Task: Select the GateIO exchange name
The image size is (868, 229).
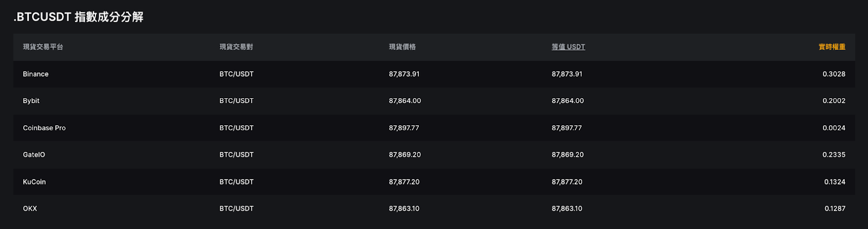Action: (x=34, y=155)
